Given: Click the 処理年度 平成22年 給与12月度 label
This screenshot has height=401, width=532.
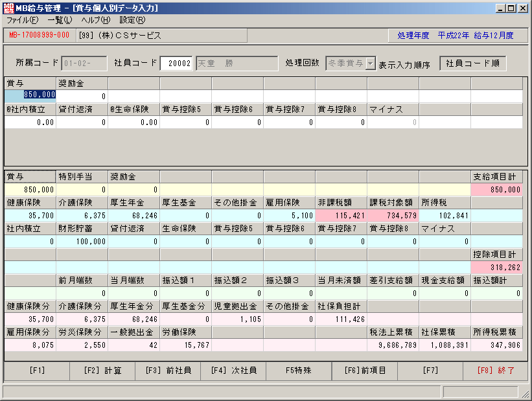Looking at the screenshot, I should [x=456, y=35].
